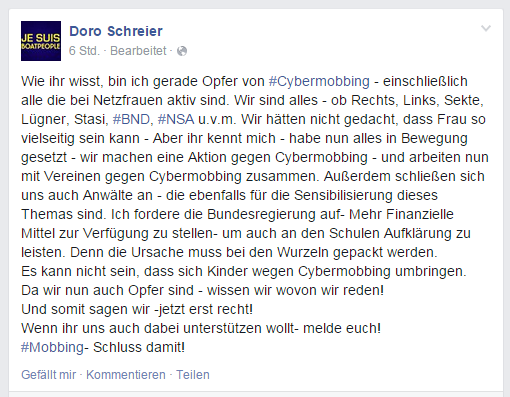The width and height of the screenshot is (510, 397).
Task: Follow the #Cybermobbing hashtag
Action: [319, 82]
